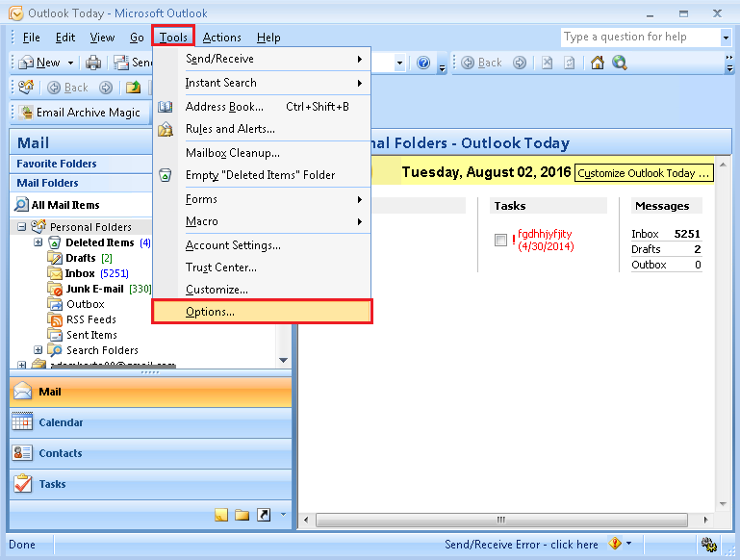Open the View menu

pyautogui.click(x=102, y=38)
